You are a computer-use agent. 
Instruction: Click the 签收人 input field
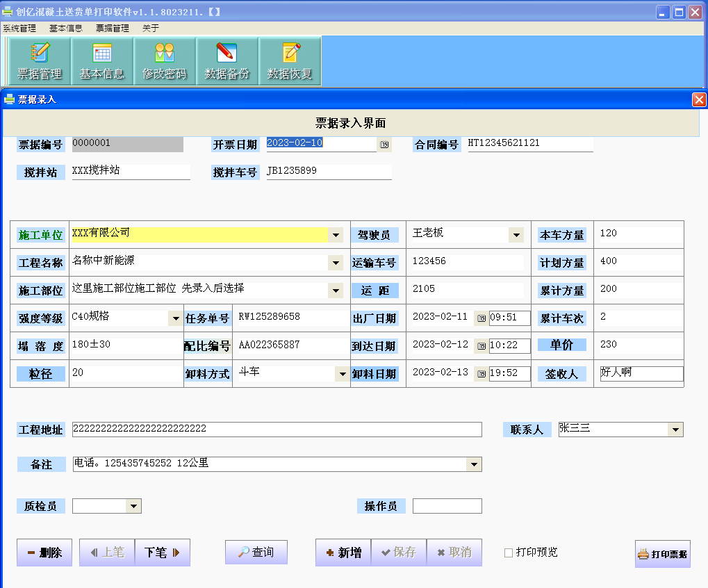click(641, 373)
